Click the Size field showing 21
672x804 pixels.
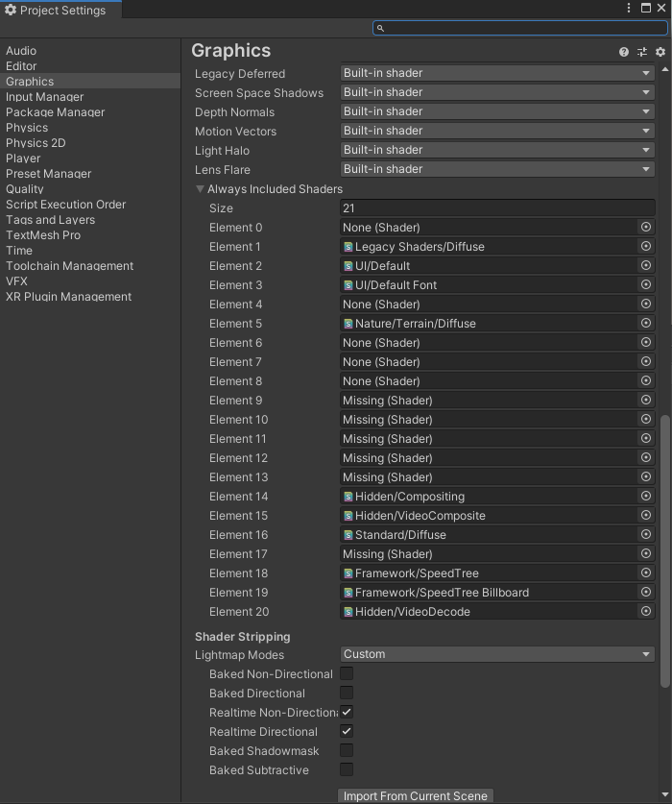point(497,207)
